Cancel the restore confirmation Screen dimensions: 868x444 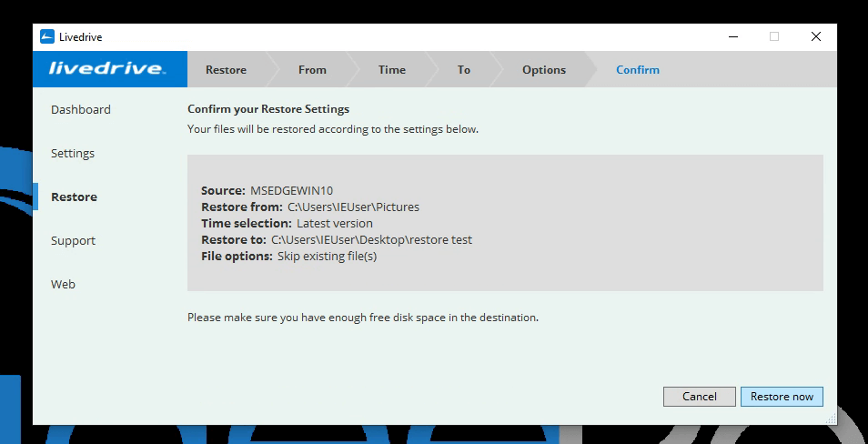699,397
